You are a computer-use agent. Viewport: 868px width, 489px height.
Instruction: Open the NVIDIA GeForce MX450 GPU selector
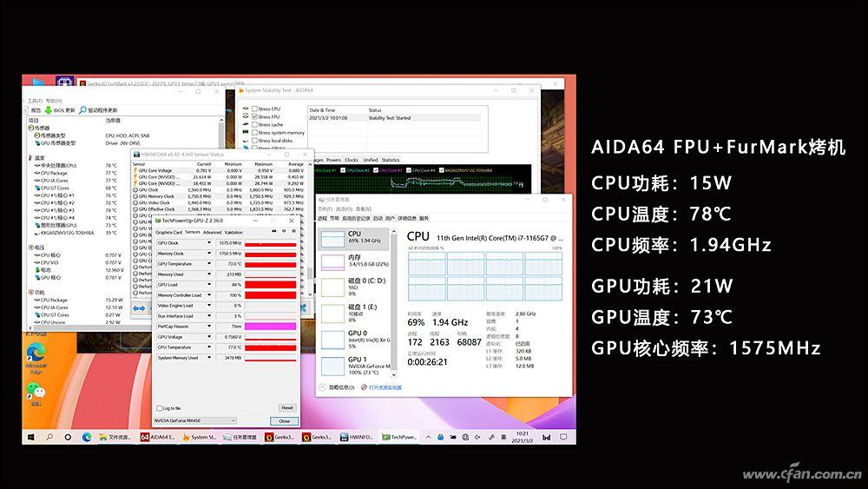tap(194, 420)
